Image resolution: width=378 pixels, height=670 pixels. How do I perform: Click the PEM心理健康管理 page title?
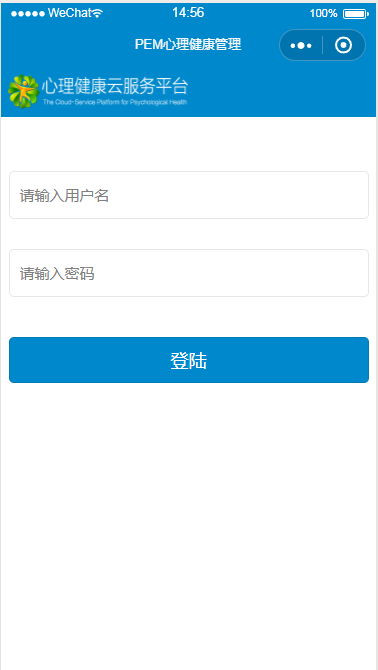(188, 44)
